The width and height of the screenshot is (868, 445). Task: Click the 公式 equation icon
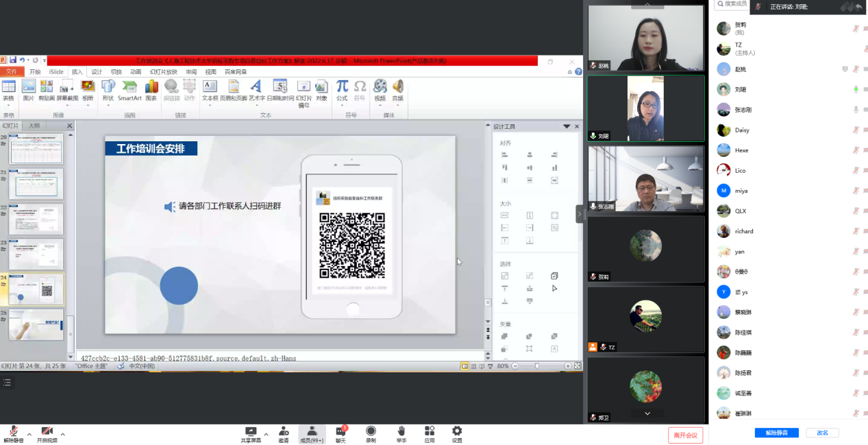342,90
